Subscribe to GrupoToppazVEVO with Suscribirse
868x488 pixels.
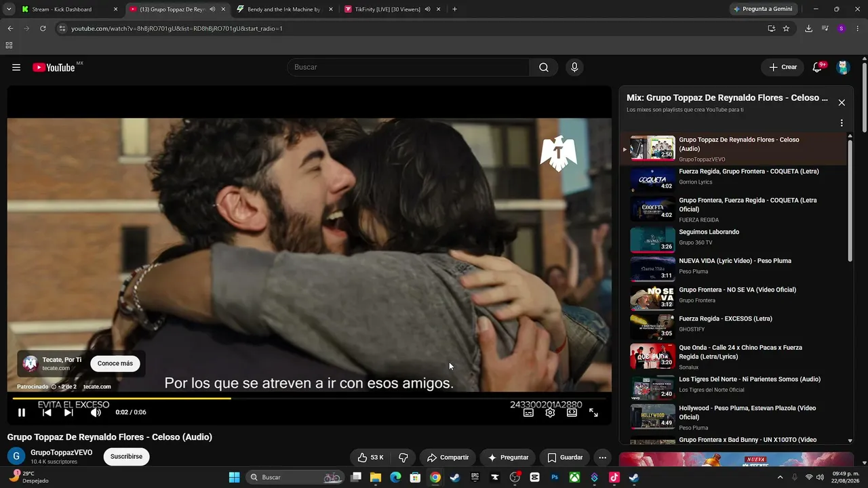tap(126, 457)
